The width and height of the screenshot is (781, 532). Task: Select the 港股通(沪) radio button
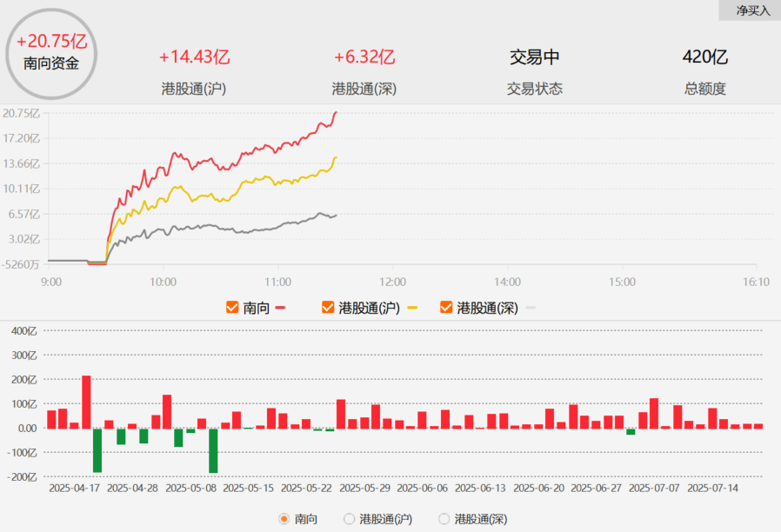coord(349,519)
